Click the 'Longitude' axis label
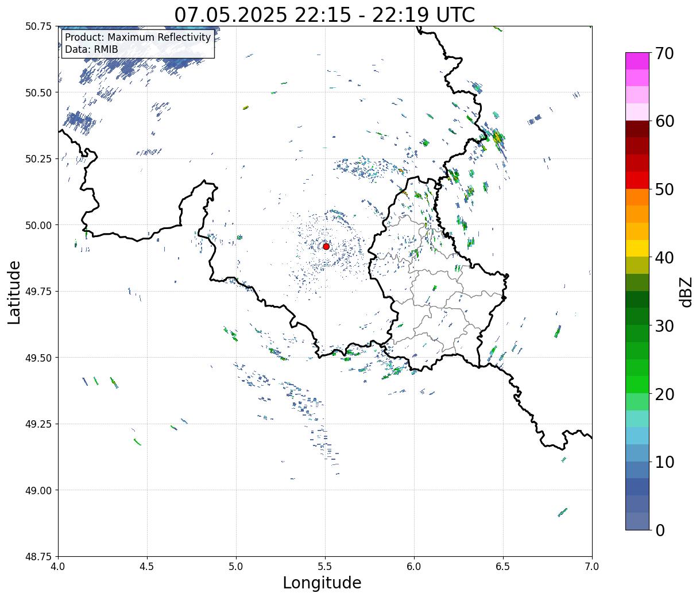 point(322,583)
